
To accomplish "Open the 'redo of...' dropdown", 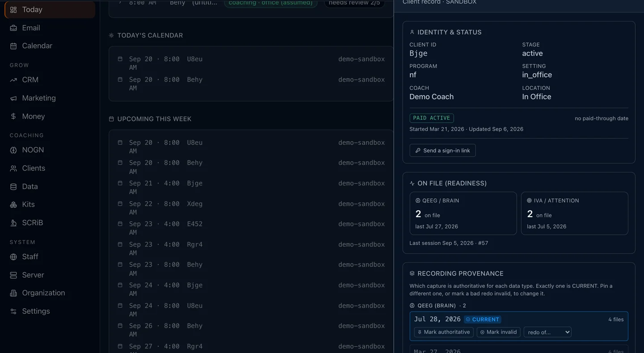I will [x=547, y=332].
